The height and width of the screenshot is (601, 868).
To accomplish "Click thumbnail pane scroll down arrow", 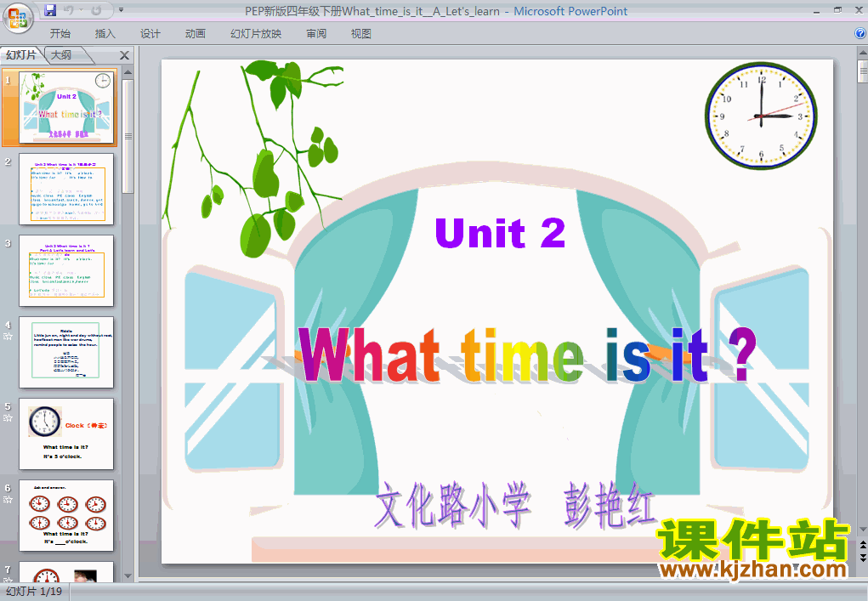I will pyautogui.click(x=128, y=576).
